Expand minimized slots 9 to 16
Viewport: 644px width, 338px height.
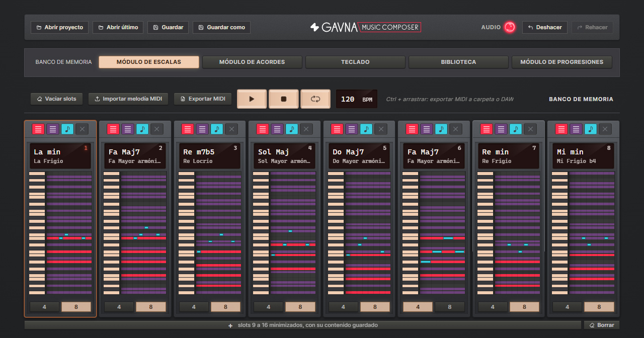303,325
